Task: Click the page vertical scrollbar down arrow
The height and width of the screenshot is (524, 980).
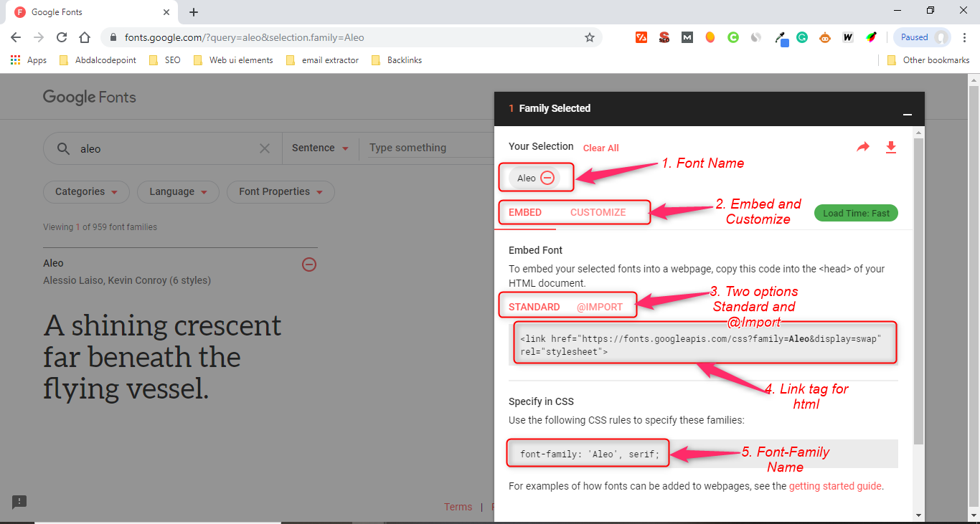Action: [974, 515]
